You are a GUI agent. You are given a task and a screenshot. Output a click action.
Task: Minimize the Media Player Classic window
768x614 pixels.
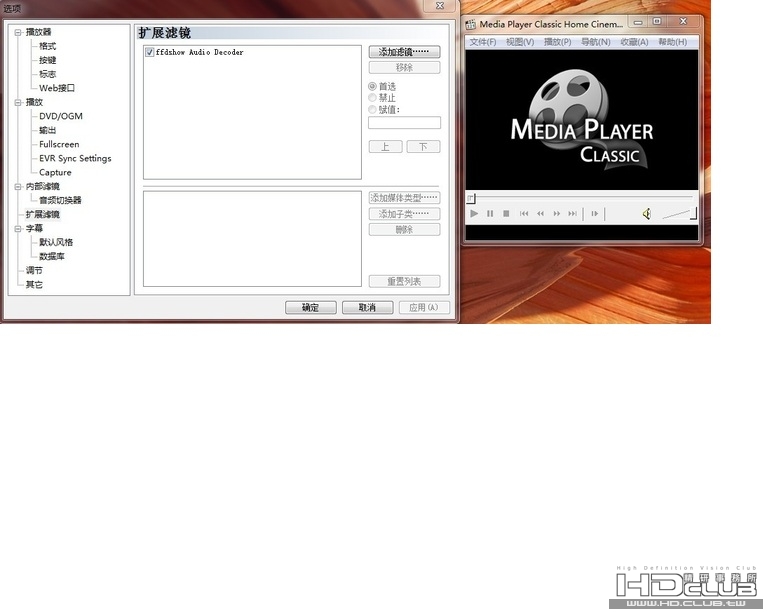click(638, 22)
